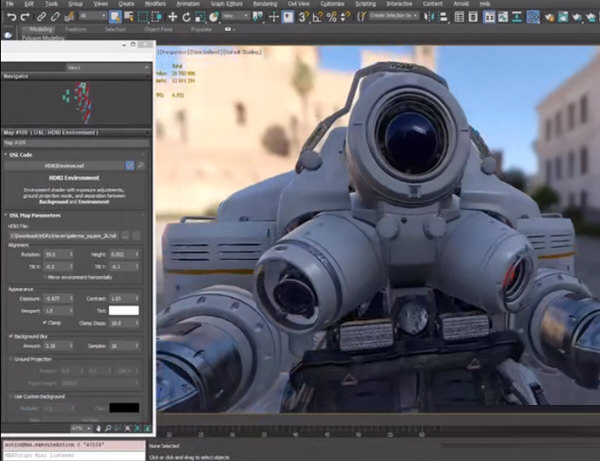Screen dimensions: 600x461
Task: Click the HDRI file browse button
Action: (x=125, y=236)
